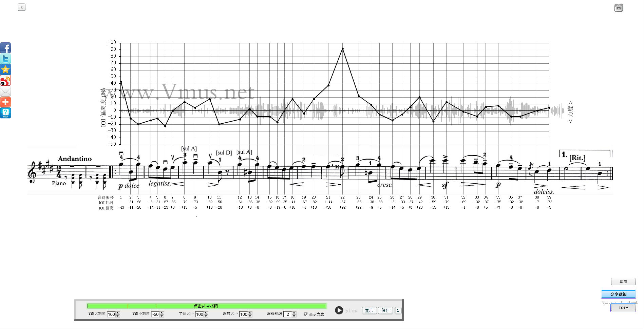Share via the Twitter icon
Image resolution: width=644 pixels, height=330 pixels.
[5, 59]
